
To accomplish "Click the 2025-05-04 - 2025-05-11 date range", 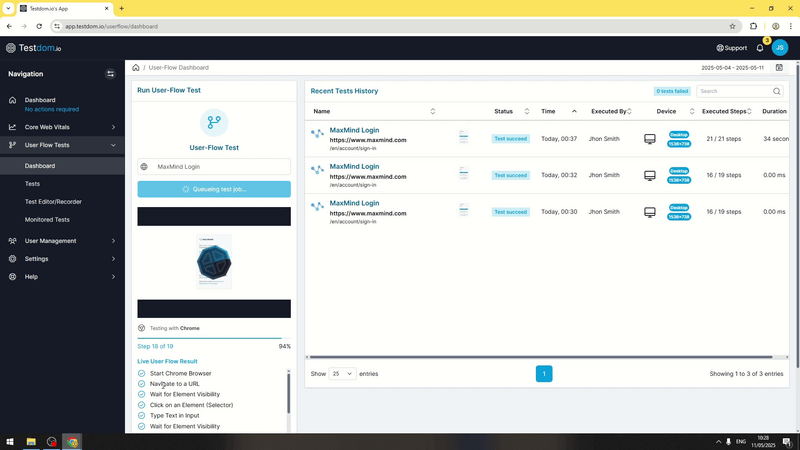I will coord(732,67).
